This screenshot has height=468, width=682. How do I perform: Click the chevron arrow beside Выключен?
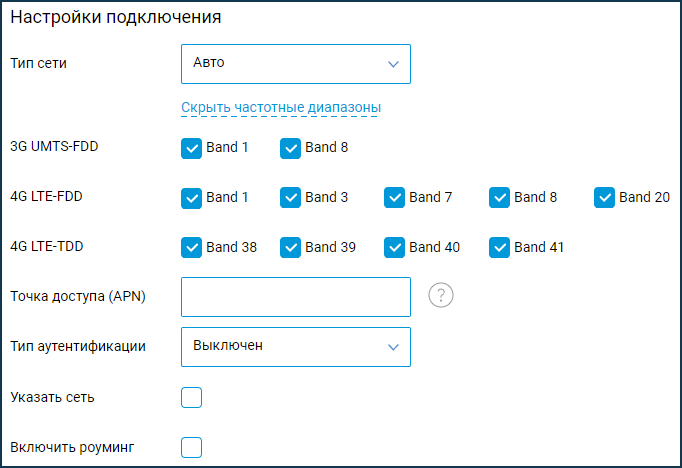coord(392,347)
